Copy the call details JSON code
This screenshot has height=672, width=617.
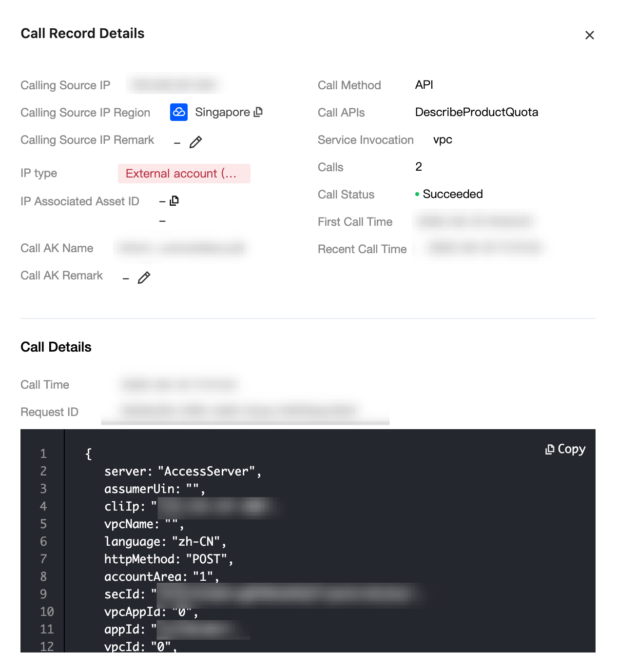[565, 449]
